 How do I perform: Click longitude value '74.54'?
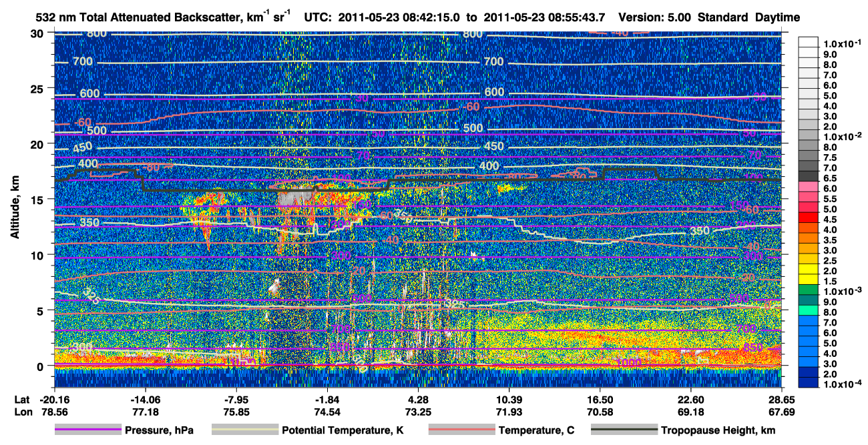click(327, 412)
